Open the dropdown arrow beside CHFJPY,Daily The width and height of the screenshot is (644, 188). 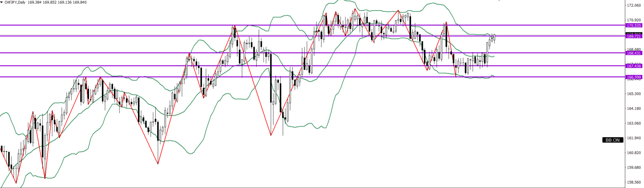[2, 2]
